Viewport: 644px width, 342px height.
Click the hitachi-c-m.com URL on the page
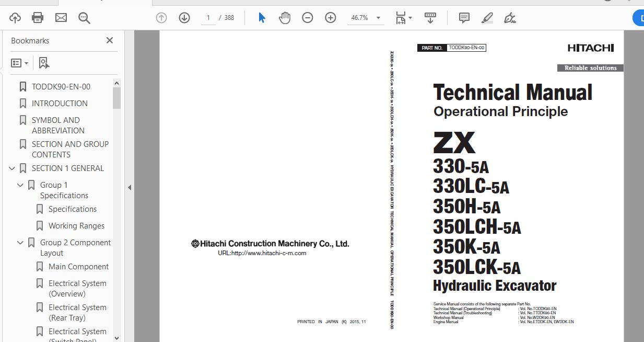point(262,253)
